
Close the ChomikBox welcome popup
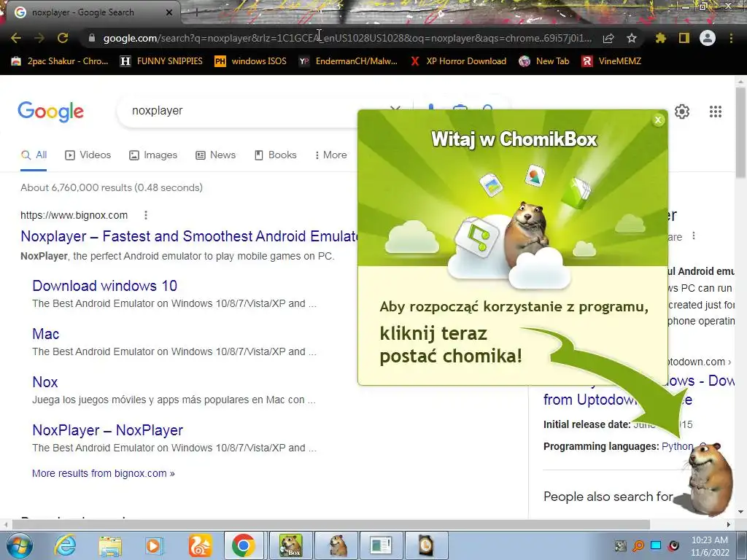coord(659,120)
